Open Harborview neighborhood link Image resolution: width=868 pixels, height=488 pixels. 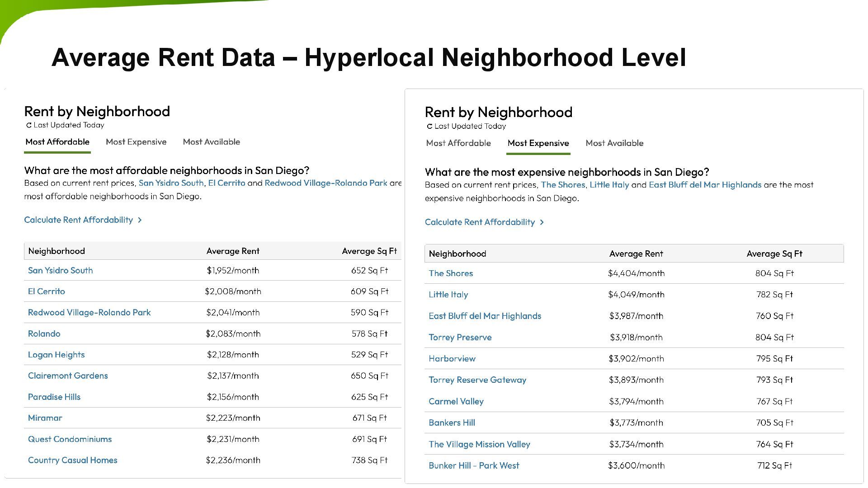pos(452,359)
